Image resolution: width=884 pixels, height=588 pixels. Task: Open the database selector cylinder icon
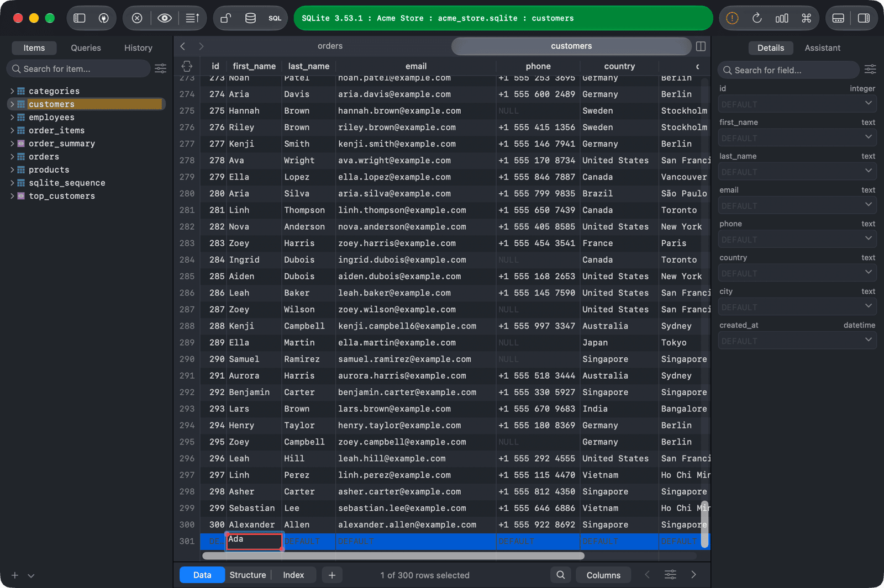click(250, 18)
